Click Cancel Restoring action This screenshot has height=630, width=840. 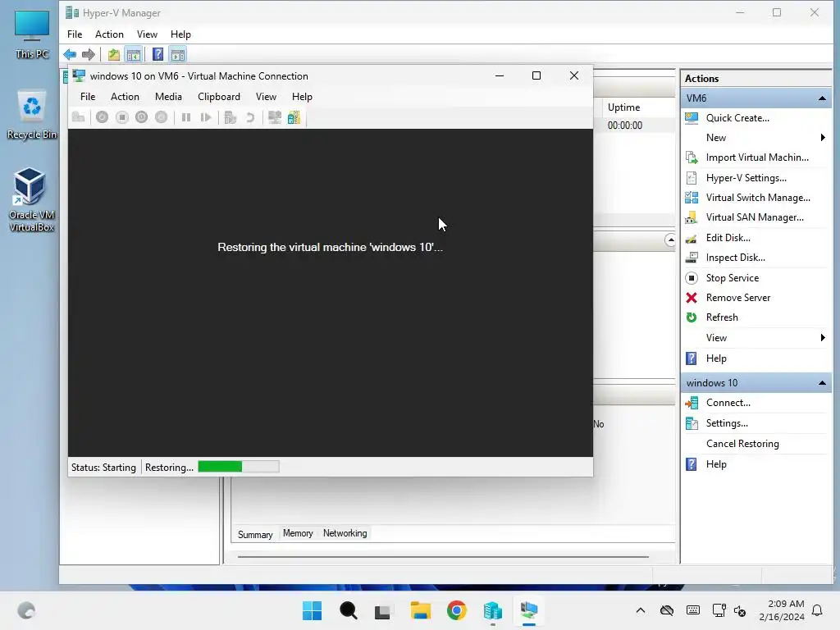[742, 444]
